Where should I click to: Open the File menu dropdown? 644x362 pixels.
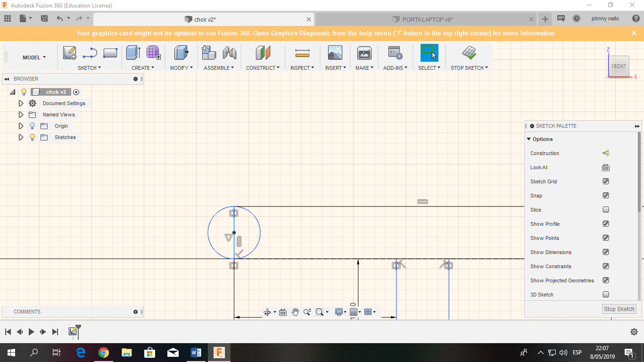click(x=26, y=19)
